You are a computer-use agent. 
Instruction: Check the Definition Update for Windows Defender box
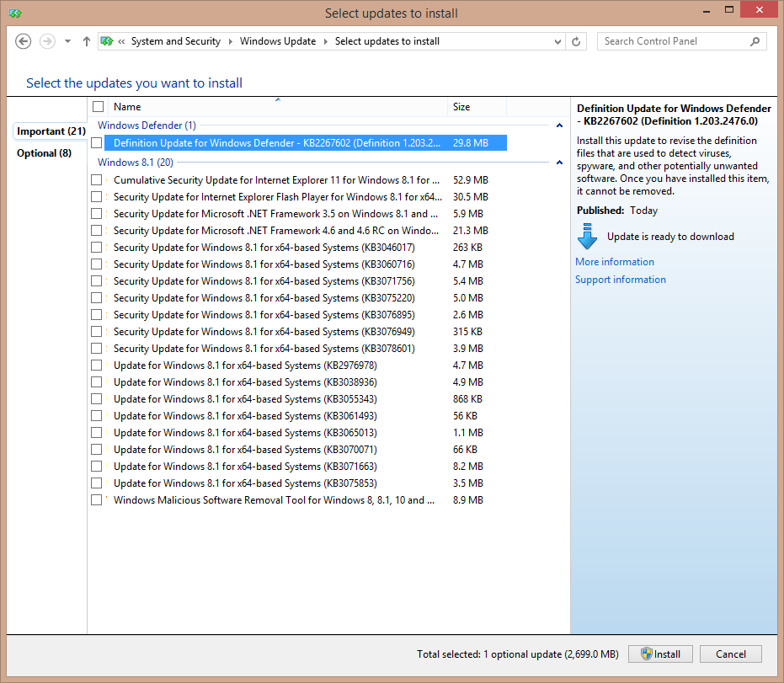coord(97,143)
